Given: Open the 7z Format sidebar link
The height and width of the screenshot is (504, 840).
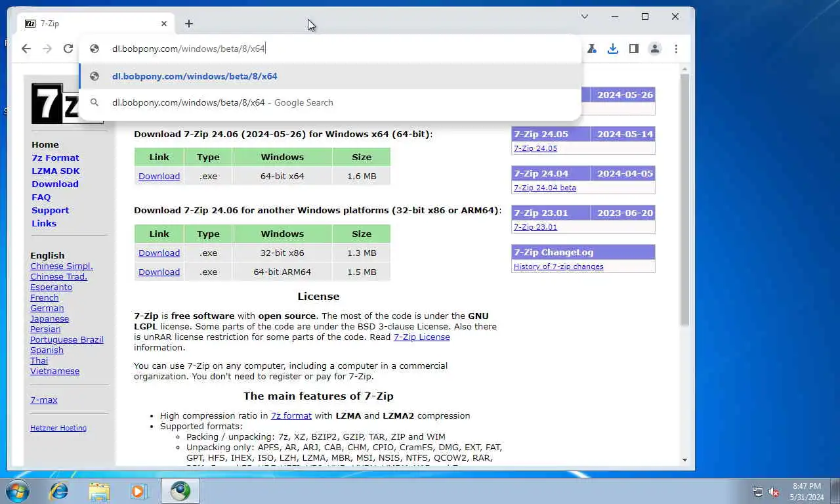Looking at the screenshot, I should 55,157.
